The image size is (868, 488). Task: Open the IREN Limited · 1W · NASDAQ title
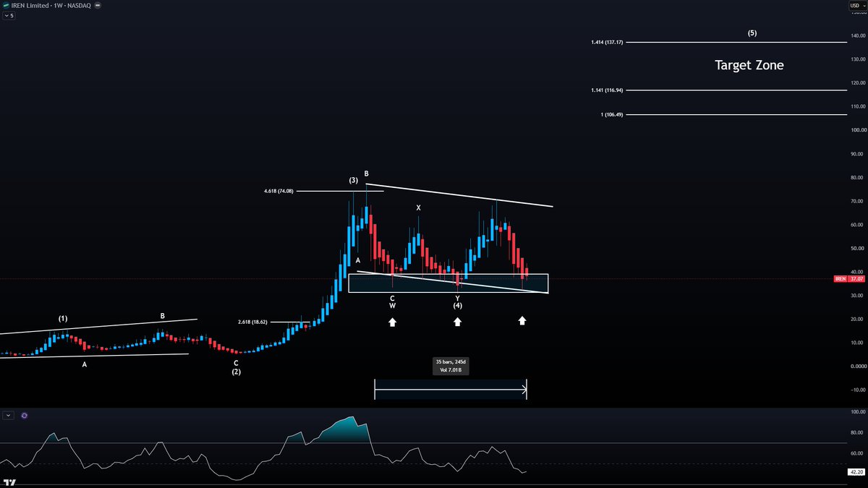point(52,5)
